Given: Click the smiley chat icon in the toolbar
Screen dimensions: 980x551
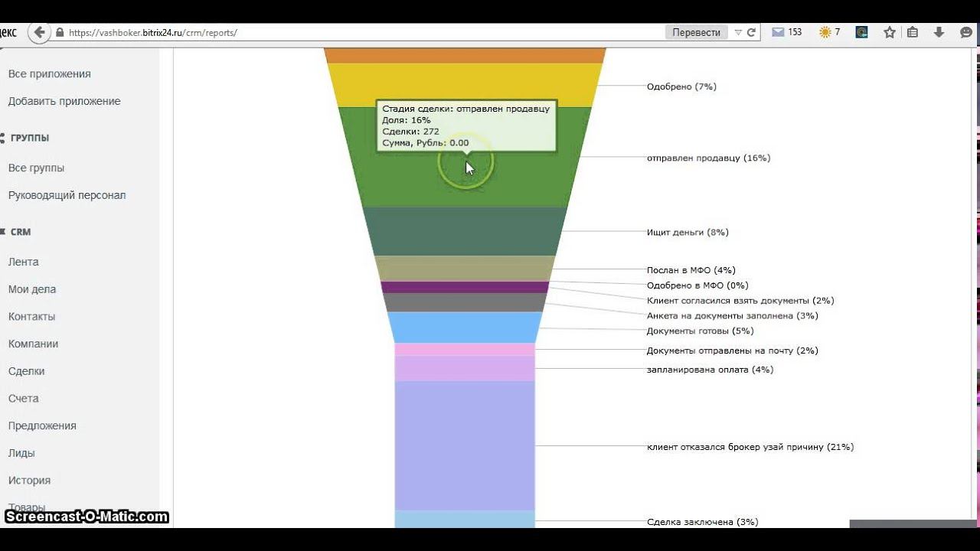Looking at the screenshot, I should click(x=965, y=32).
